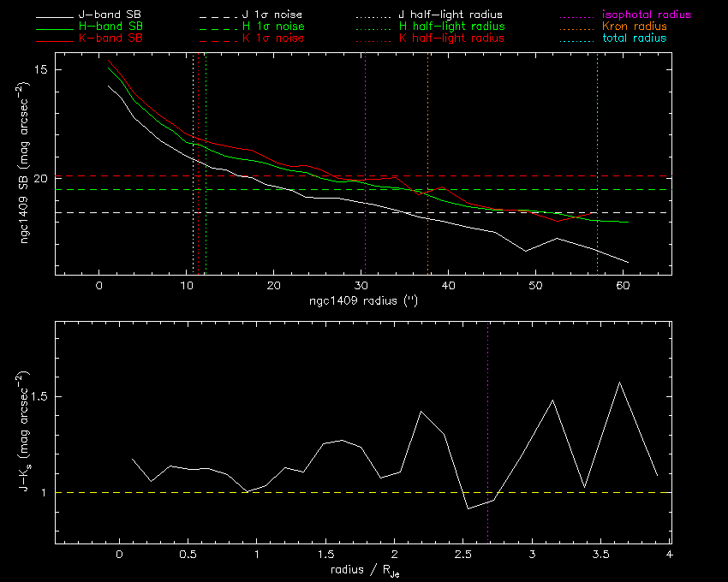This screenshot has width=728, height=582.
Task: Click the magenta 'isophotal radius' legend label
Action: tap(646, 15)
